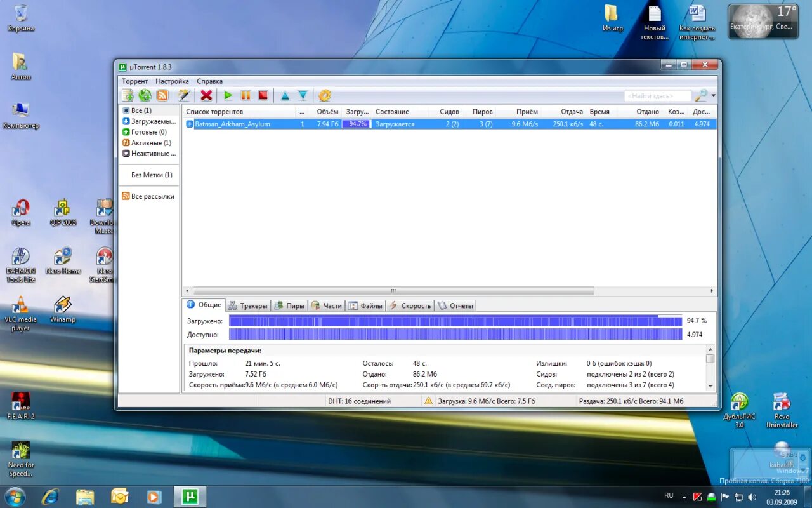This screenshot has height=508, width=812.
Task: Click DHT: 16 соединений status entry
Action: [x=359, y=401]
